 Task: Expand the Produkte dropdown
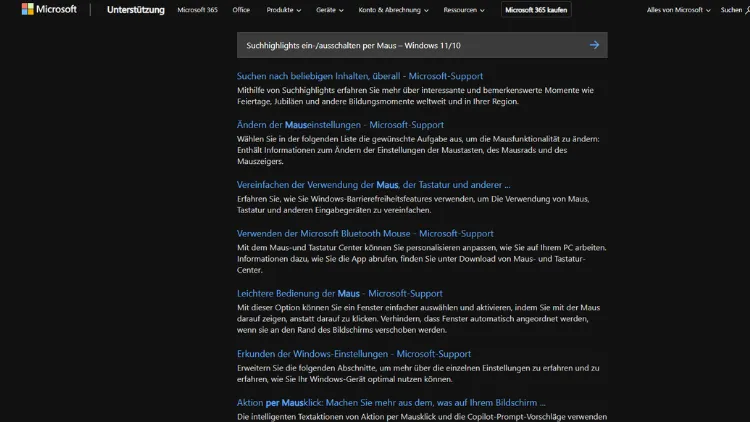[x=284, y=10]
